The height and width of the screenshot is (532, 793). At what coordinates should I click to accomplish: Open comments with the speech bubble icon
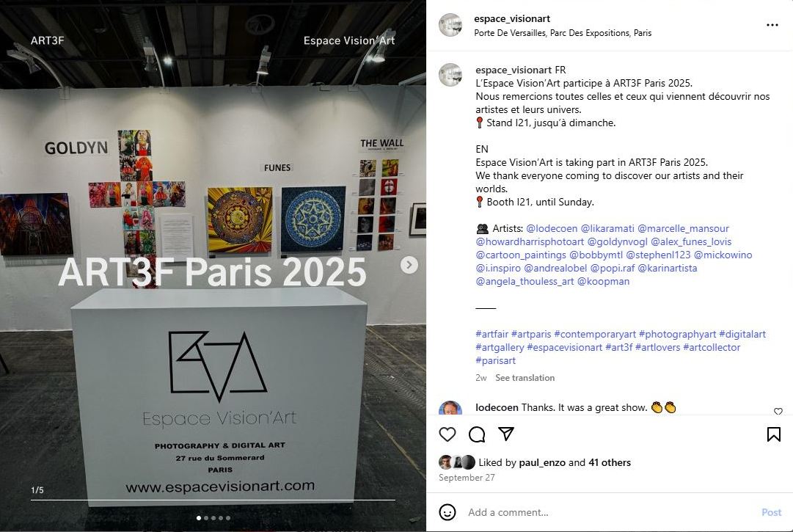click(476, 434)
